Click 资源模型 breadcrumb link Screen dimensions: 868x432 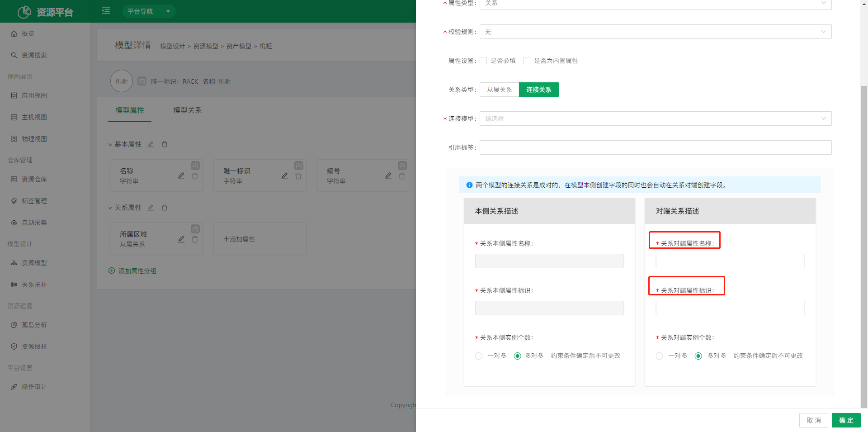click(x=206, y=46)
